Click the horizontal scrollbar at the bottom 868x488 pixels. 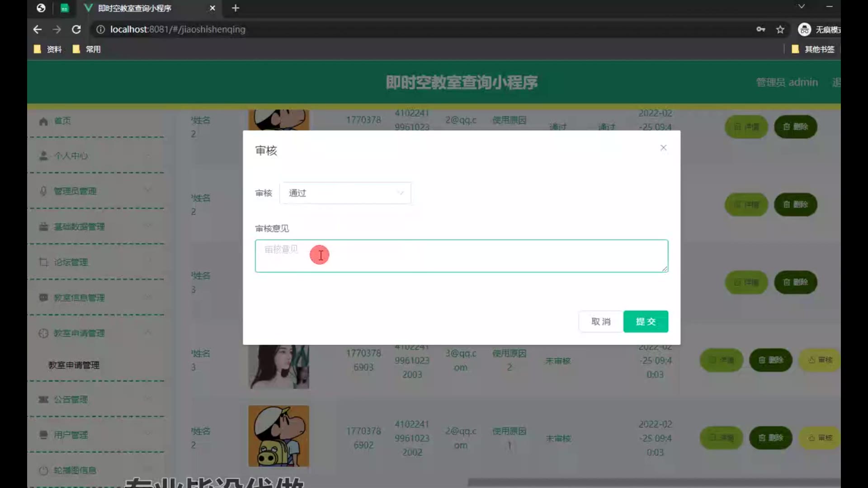[653, 483]
